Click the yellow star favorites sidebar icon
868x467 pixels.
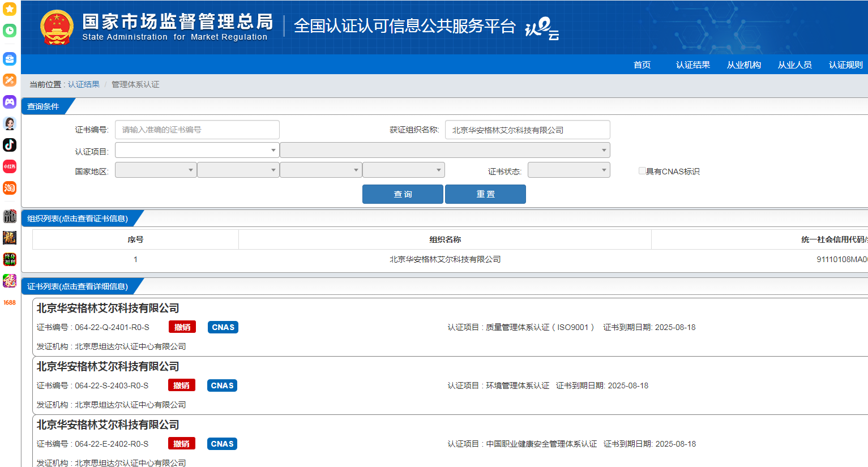pyautogui.click(x=10, y=9)
